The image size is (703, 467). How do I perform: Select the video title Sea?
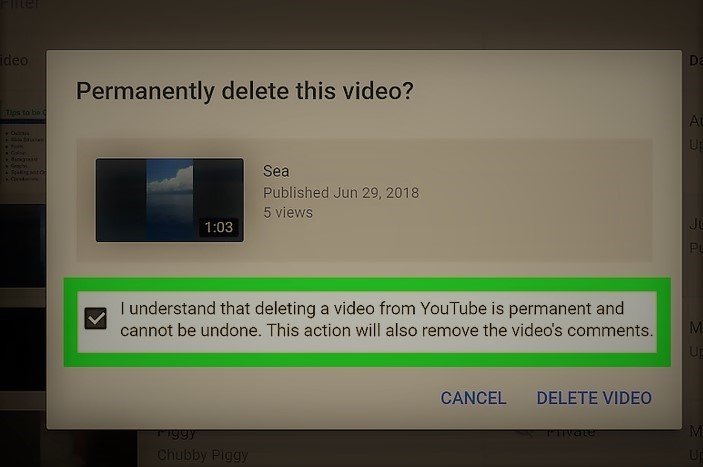276,171
